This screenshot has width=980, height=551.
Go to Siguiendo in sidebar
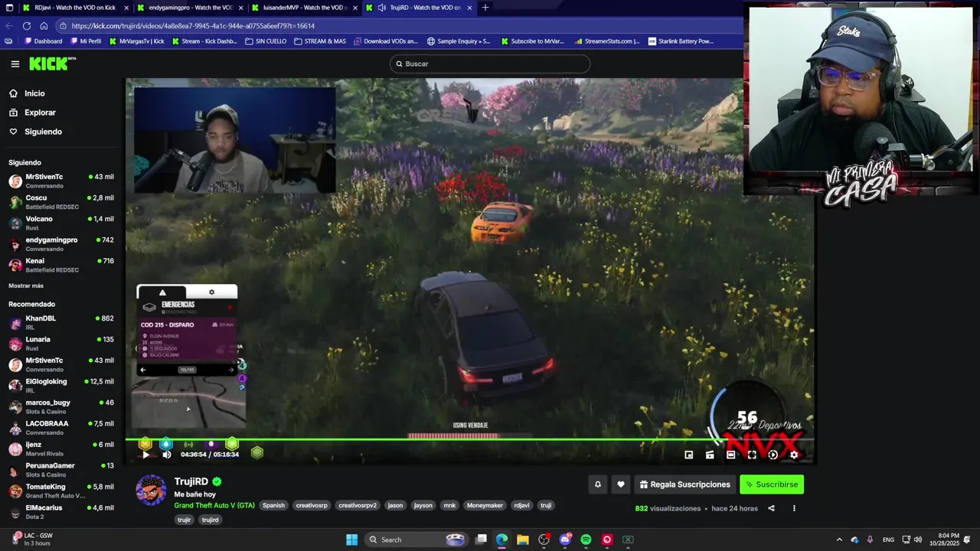[x=43, y=132]
